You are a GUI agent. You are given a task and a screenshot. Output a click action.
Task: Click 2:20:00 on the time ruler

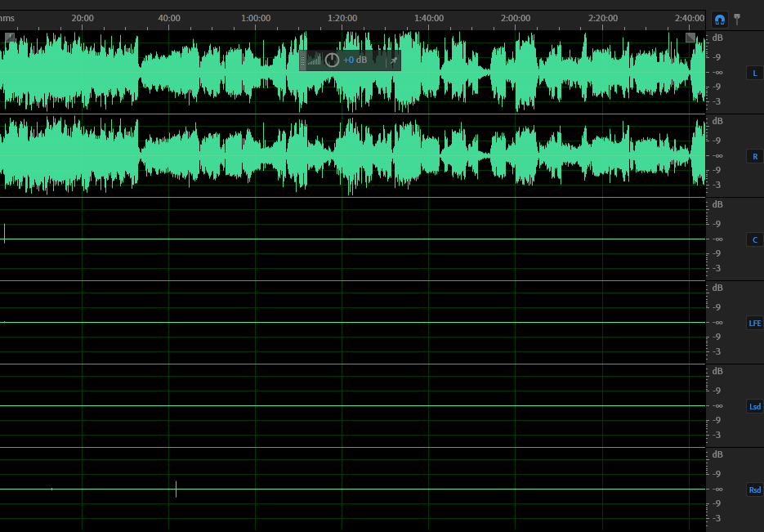603,18
